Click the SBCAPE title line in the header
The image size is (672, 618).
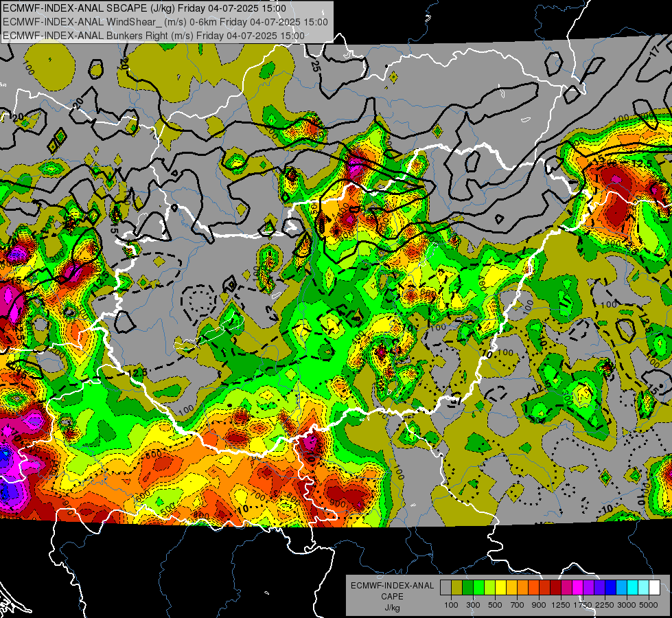[144, 8]
